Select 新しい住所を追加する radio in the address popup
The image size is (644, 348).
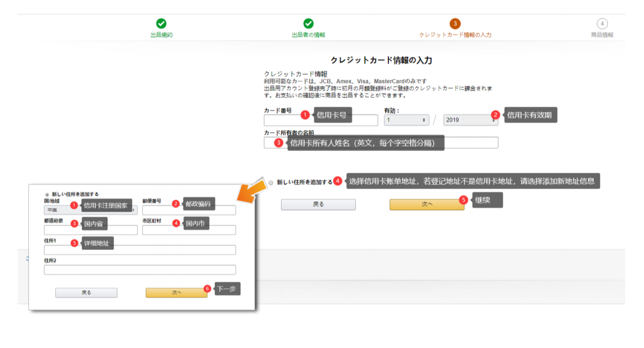point(47,194)
